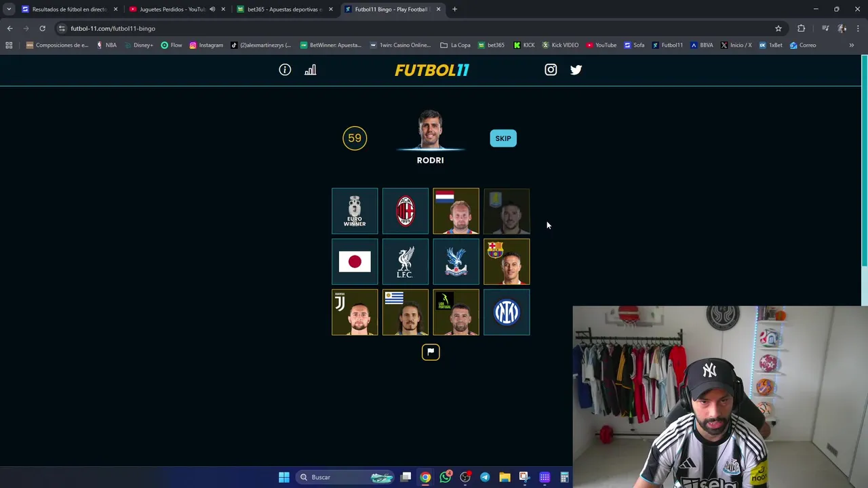Screen dimensions: 868x488
Task: Open Task View on the taskbar
Action: point(406,477)
